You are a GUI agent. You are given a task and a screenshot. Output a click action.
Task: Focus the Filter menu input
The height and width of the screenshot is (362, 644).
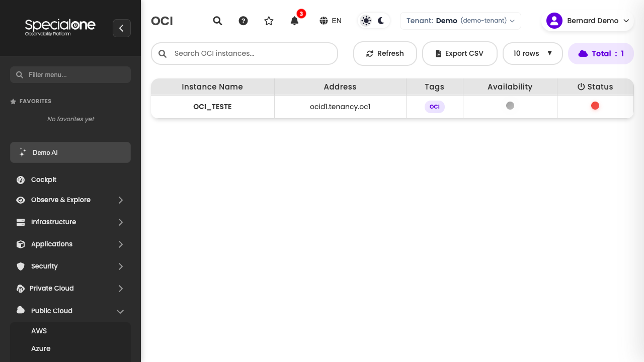[x=70, y=74]
